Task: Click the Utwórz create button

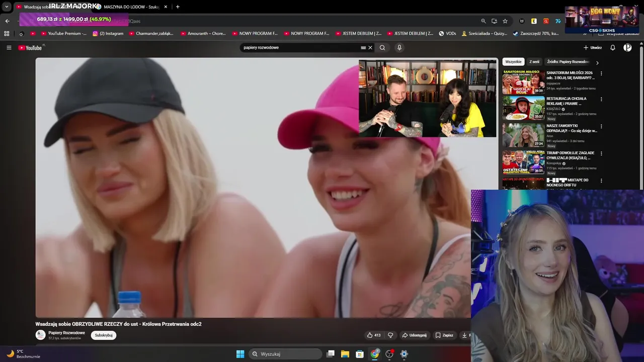Action: click(593, 48)
